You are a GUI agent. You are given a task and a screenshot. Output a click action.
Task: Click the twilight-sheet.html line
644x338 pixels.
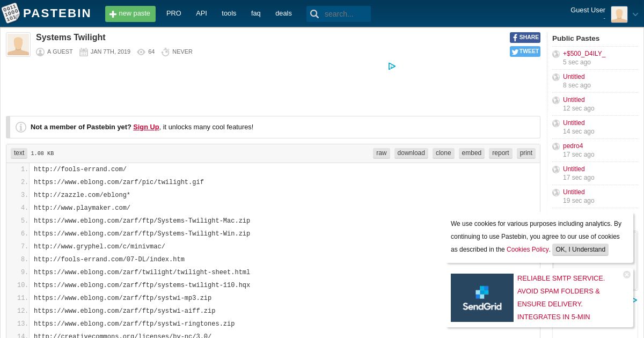tap(142, 273)
